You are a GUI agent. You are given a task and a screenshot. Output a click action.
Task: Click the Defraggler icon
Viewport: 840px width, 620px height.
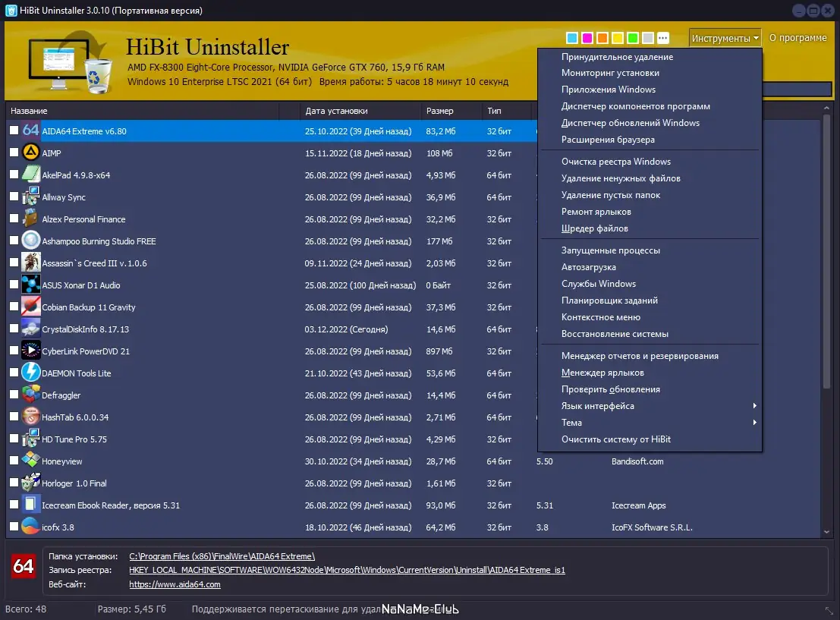click(x=30, y=395)
